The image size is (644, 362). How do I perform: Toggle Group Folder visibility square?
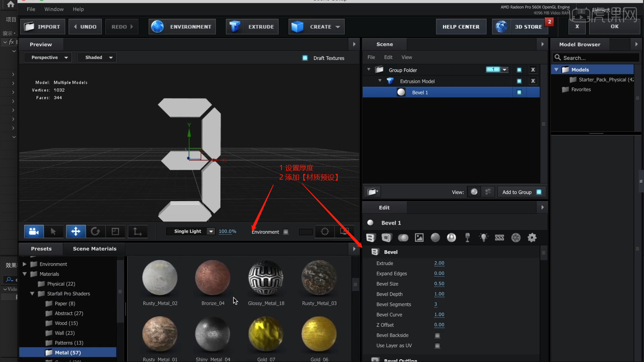click(x=519, y=70)
